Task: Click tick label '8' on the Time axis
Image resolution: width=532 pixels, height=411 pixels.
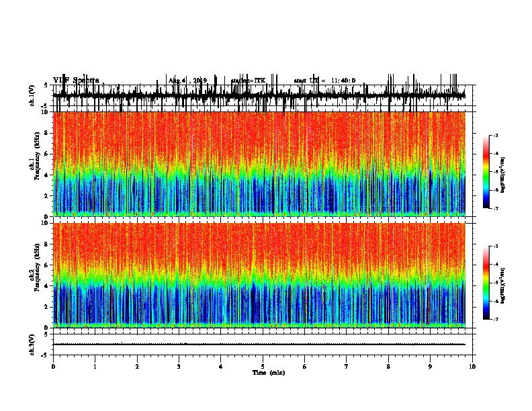Action: [388, 367]
